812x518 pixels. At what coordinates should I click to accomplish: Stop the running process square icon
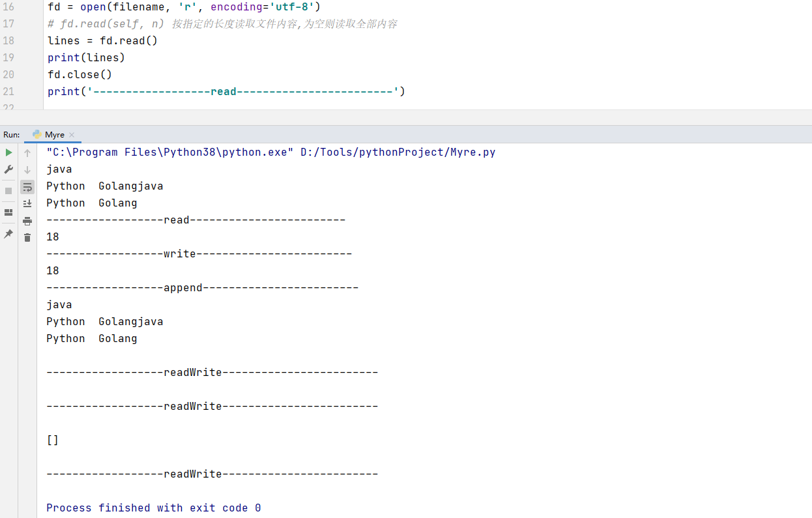click(x=8, y=191)
